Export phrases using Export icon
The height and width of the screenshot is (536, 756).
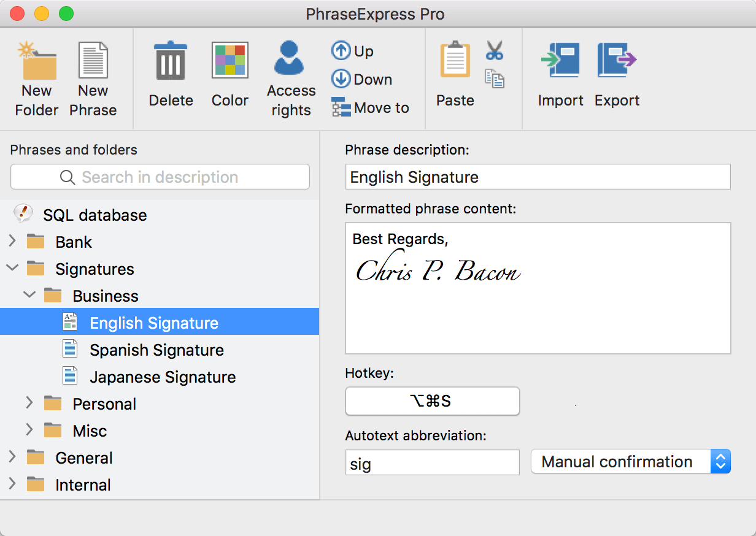coord(617,60)
